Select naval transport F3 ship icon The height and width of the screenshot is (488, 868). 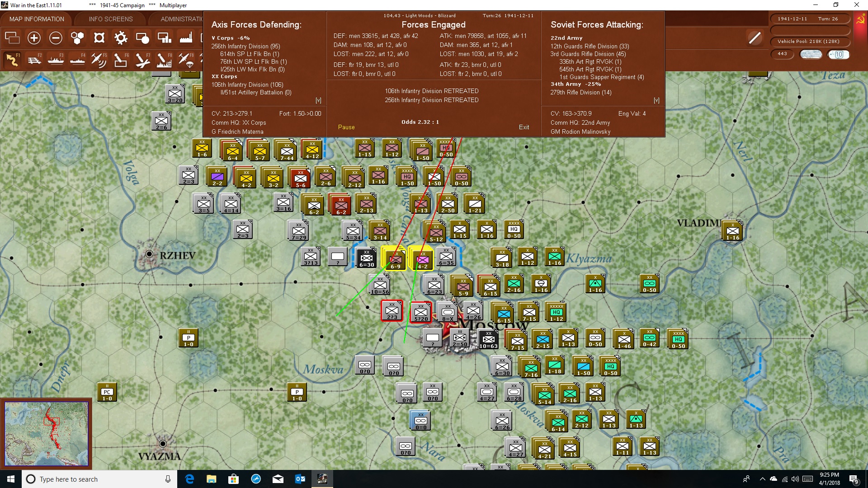pyautogui.click(x=56, y=60)
